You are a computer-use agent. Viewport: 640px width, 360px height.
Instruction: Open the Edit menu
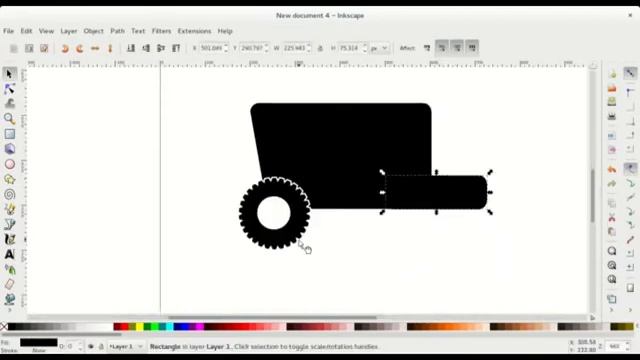tap(26, 31)
